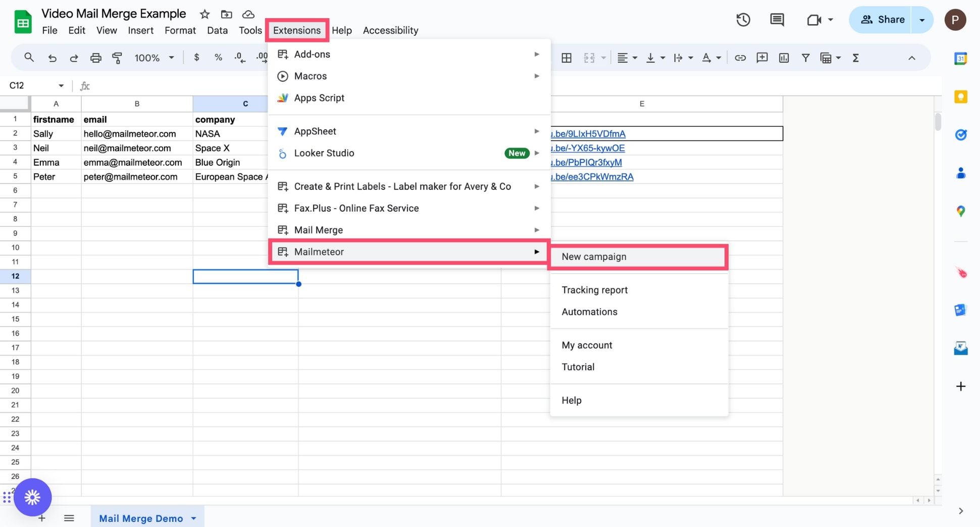The width and height of the screenshot is (980, 527).
Task: Apply percent format icon
Action: point(218,58)
